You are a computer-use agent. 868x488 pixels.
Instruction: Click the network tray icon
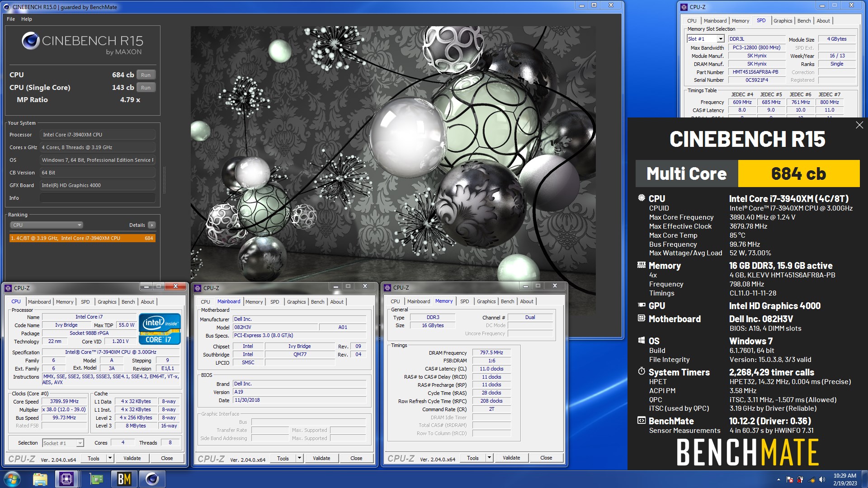811,479
